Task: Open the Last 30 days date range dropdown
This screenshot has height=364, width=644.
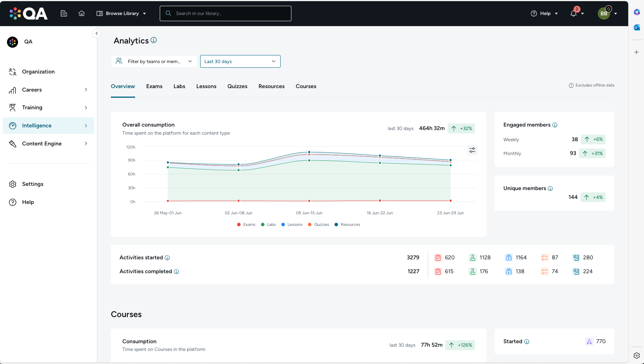Action: (240, 61)
